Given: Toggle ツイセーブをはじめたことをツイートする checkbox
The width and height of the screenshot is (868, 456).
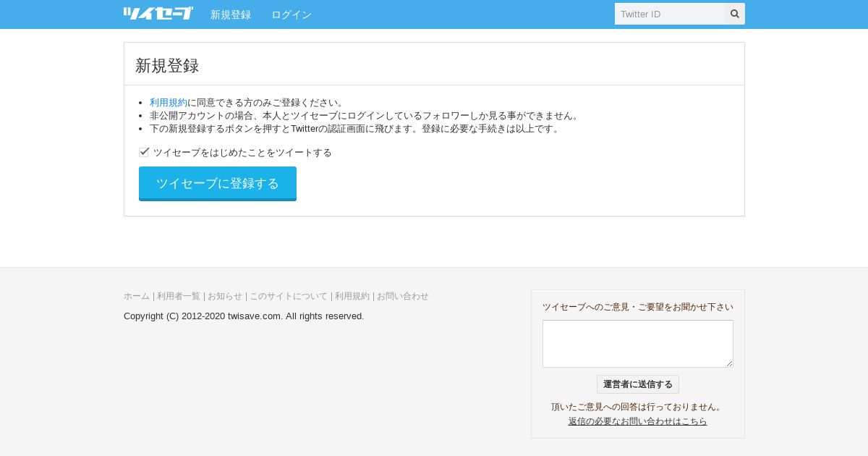Looking at the screenshot, I should [x=144, y=152].
